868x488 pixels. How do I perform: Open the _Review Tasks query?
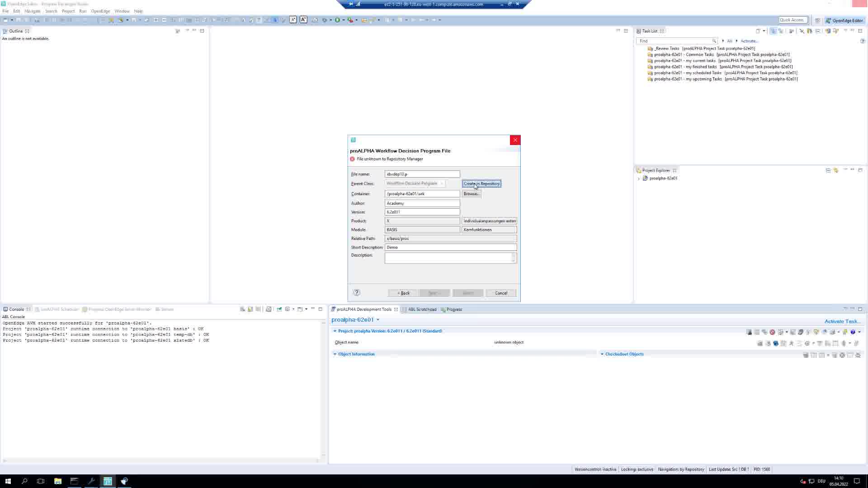(x=704, y=48)
